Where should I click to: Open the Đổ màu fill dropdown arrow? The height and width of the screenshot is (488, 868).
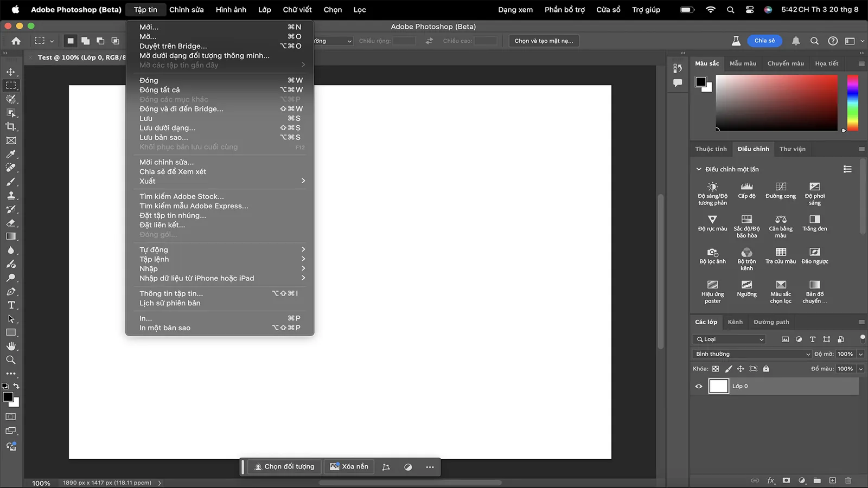pyautogui.click(x=861, y=369)
